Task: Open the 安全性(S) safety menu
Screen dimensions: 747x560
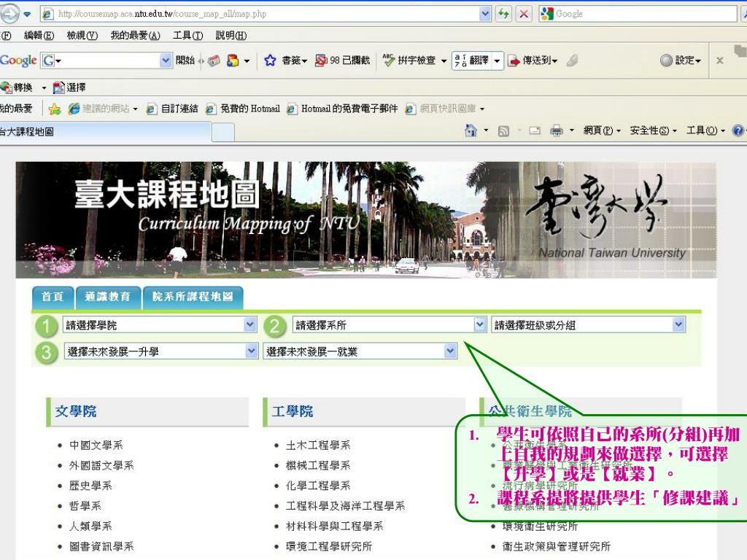Action: pos(653,131)
